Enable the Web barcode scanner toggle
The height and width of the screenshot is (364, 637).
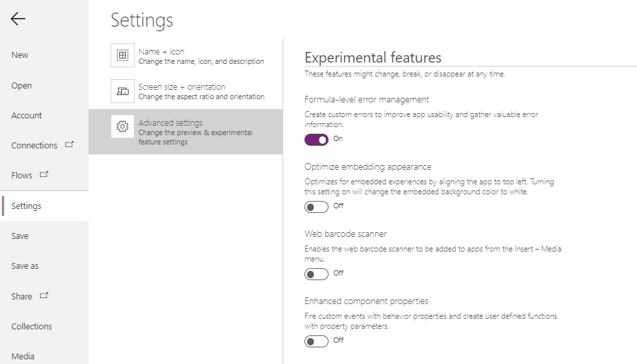click(x=317, y=274)
